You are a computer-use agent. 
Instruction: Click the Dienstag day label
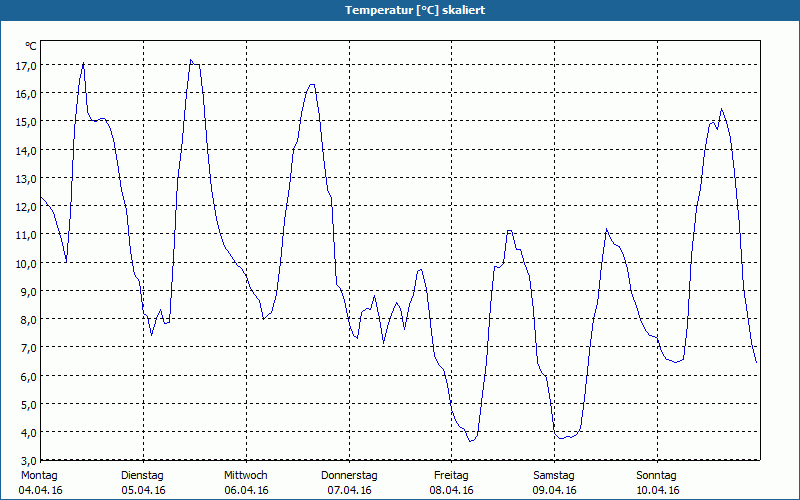142,476
